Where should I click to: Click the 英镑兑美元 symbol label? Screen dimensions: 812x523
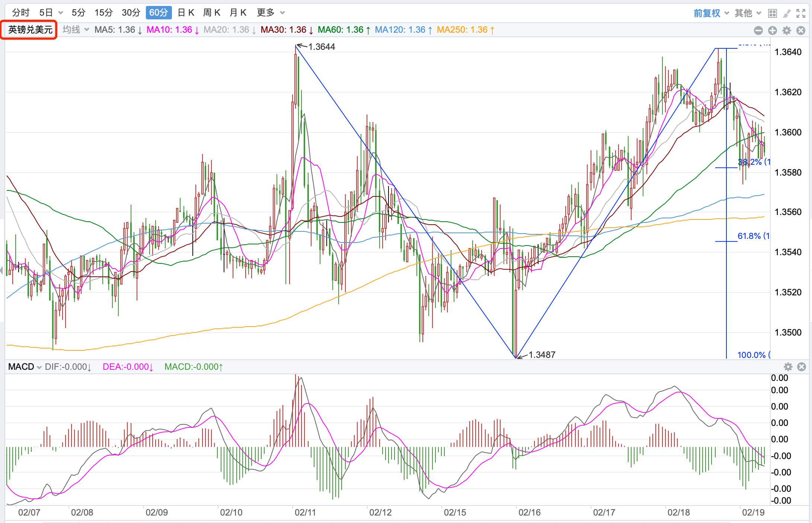pyautogui.click(x=30, y=30)
